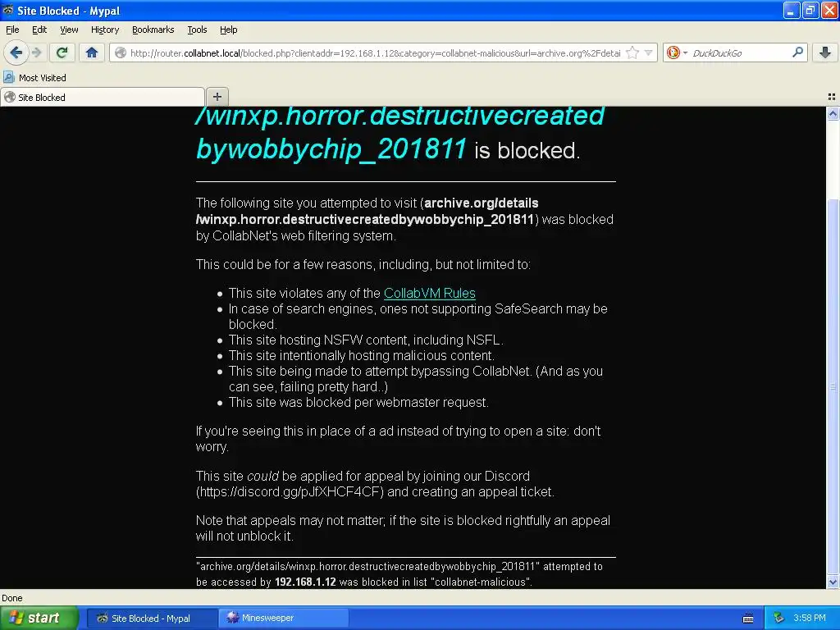Click the cyan bywobbychip_201811 heading text
The image size is (840, 630).
pyautogui.click(x=331, y=148)
